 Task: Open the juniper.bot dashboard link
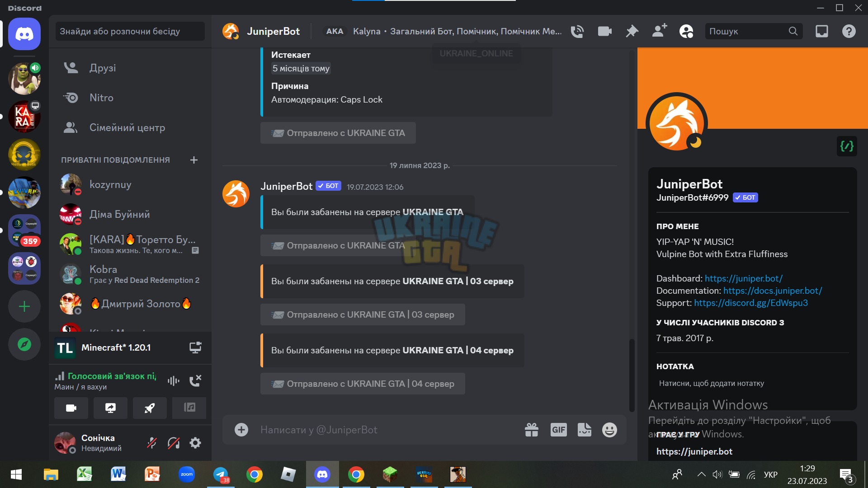(744, 278)
